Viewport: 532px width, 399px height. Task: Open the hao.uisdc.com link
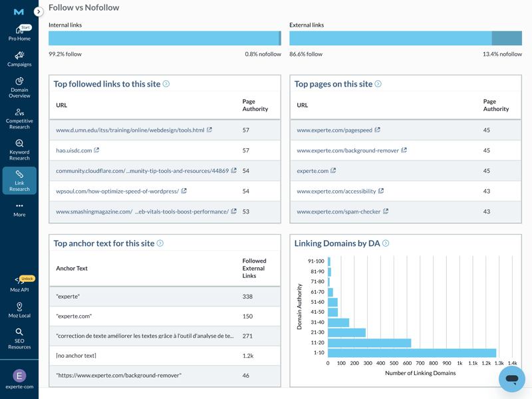click(x=74, y=150)
